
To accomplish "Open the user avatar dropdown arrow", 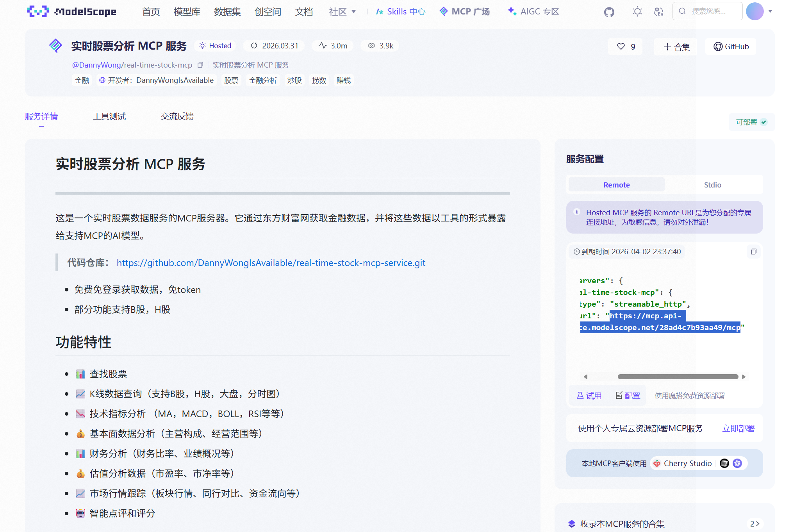I will click(x=770, y=11).
